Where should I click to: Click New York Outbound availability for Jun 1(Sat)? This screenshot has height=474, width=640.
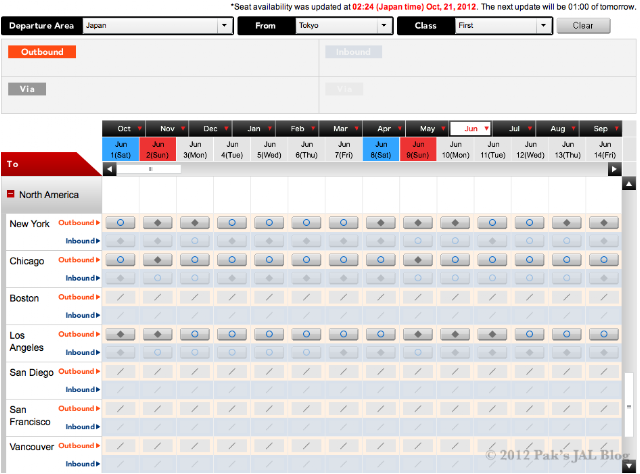click(x=120, y=223)
